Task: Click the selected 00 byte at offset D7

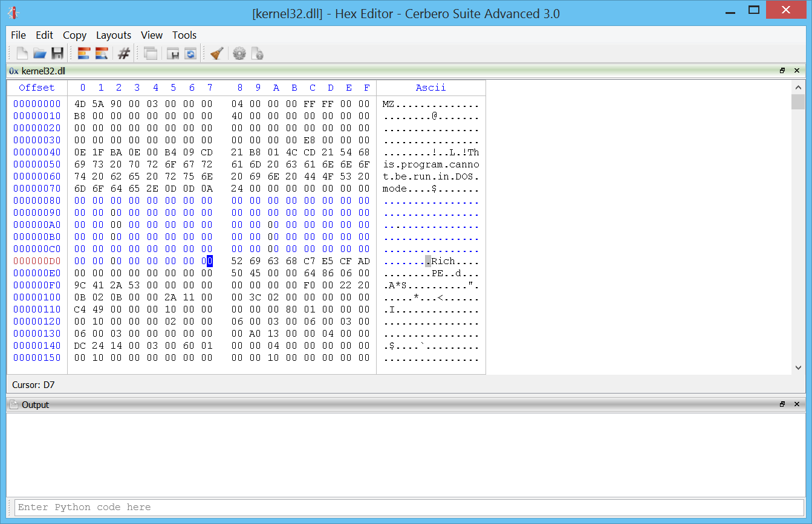Action: [x=207, y=261]
